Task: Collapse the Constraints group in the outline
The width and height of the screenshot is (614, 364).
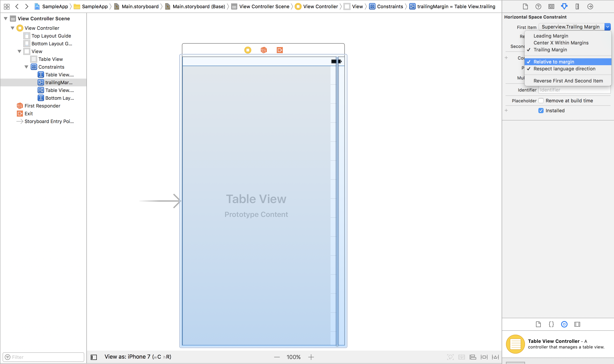Action: [x=27, y=67]
